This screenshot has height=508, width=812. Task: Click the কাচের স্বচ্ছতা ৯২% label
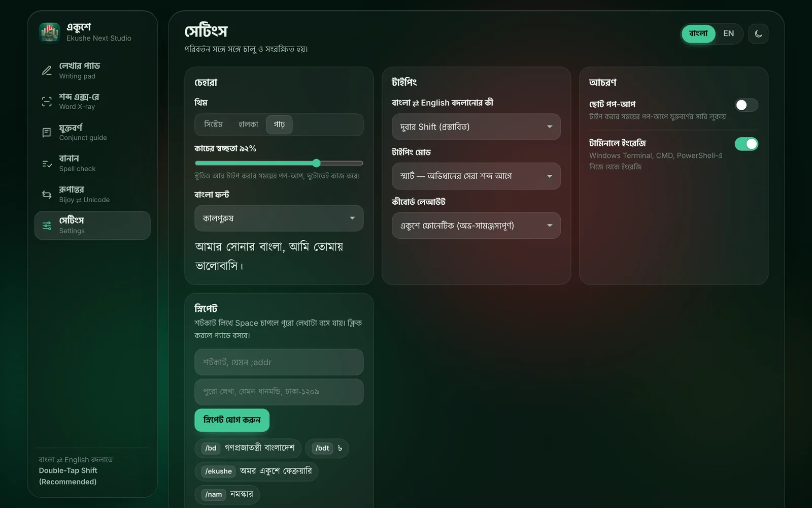click(225, 149)
